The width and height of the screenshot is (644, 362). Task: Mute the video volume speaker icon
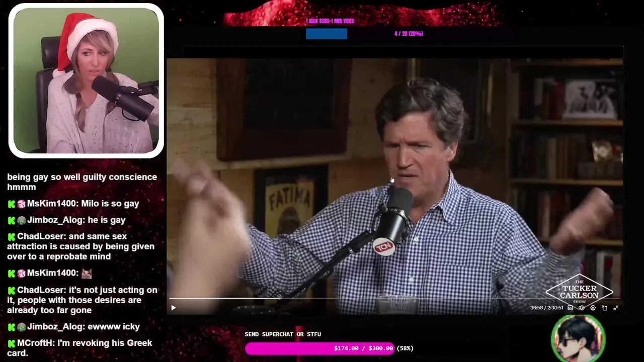coord(582,308)
